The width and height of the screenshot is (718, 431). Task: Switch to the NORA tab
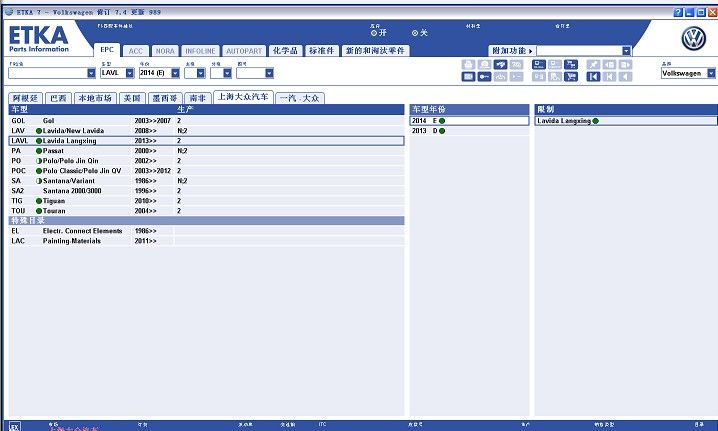pos(165,51)
